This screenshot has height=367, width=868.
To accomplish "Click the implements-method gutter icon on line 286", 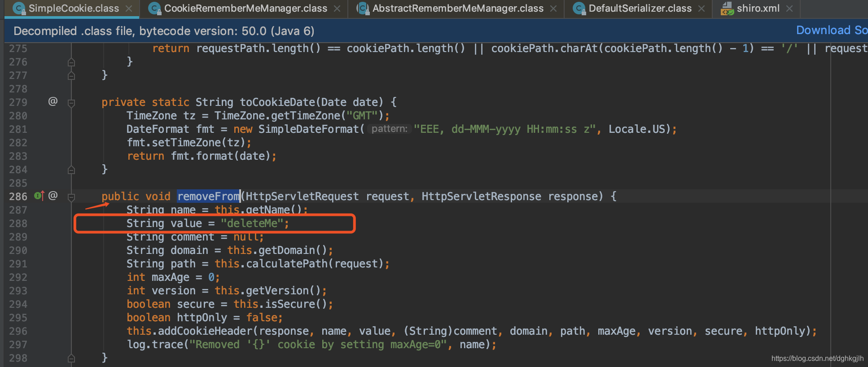I will point(39,196).
